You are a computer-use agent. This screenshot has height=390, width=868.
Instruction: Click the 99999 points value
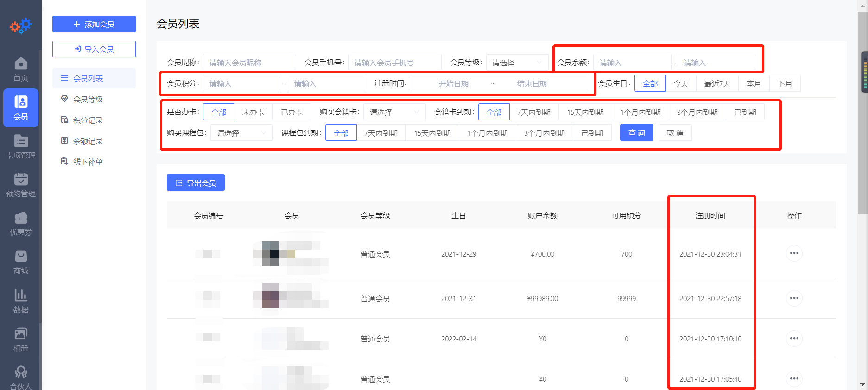627,298
